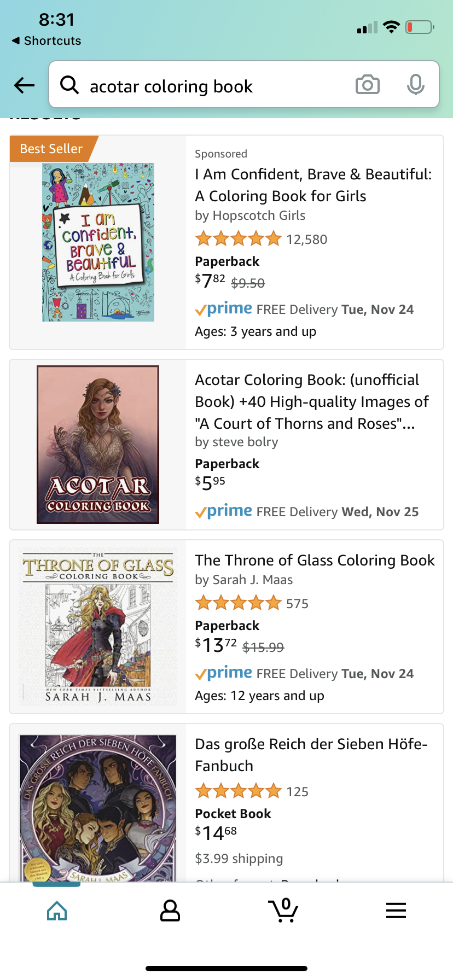Tap the I Am Confident book cover
Screen dimensions: 453x980
click(98, 242)
